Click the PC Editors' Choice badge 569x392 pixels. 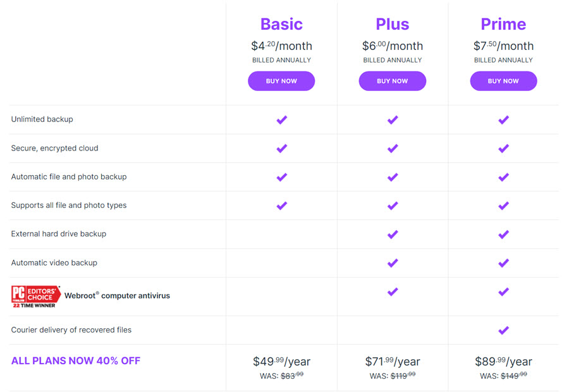tap(35, 297)
